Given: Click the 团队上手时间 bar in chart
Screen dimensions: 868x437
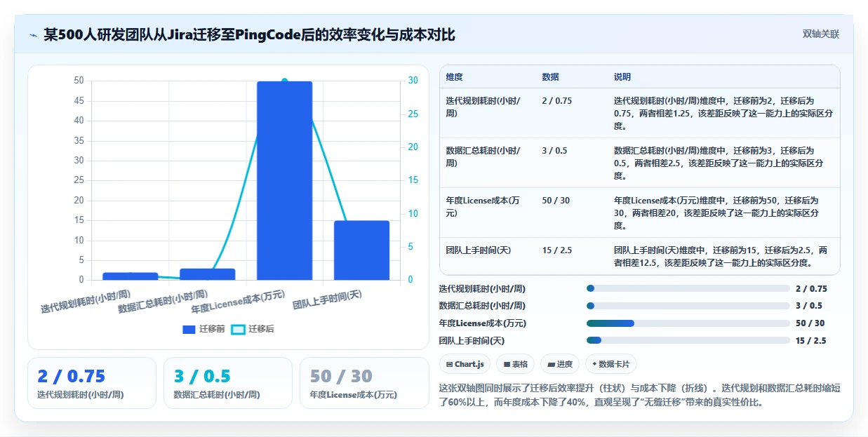Looking at the screenshot, I should coord(361,250).
